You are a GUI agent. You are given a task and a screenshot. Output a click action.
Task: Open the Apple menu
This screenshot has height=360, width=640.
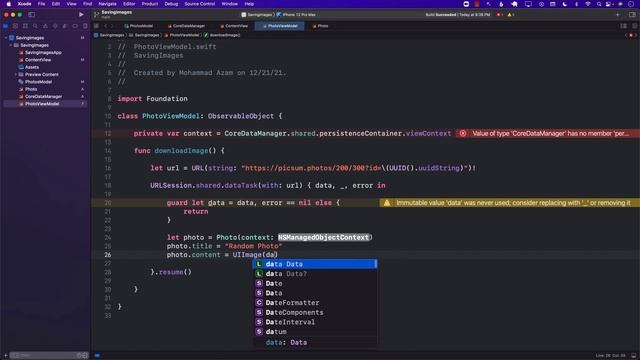coord(9,4)
